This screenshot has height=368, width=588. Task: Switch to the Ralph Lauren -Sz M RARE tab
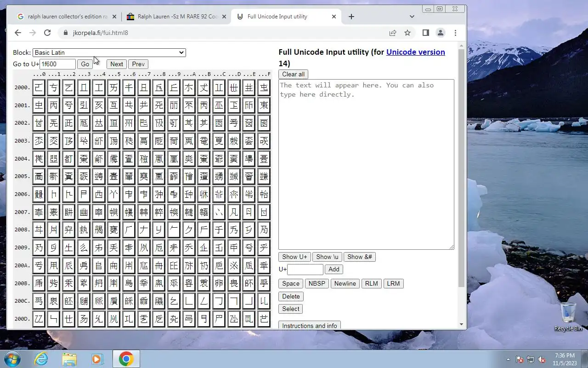[177, 17]
